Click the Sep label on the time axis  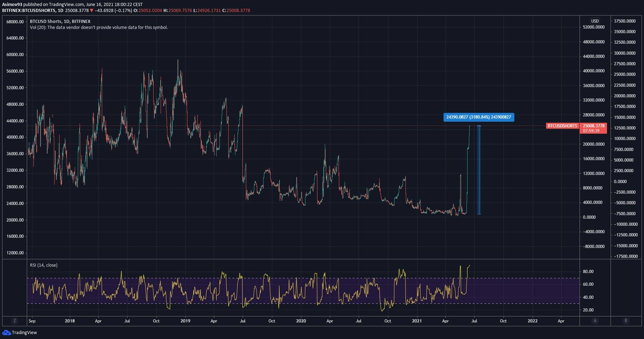pyautogui.click(x=32, y=321)
